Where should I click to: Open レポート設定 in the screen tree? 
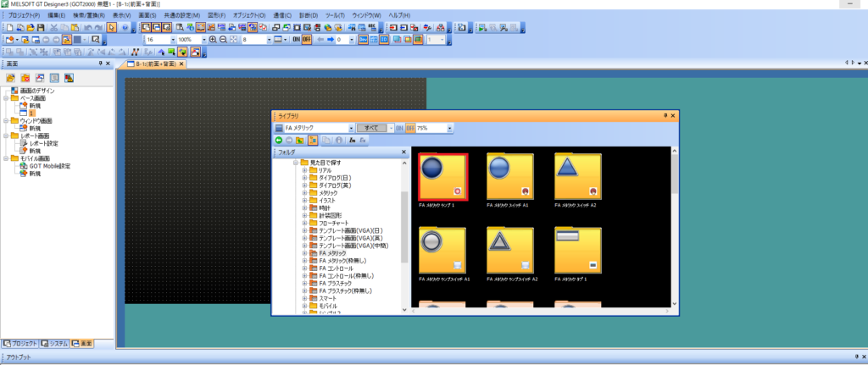(44, 143)
